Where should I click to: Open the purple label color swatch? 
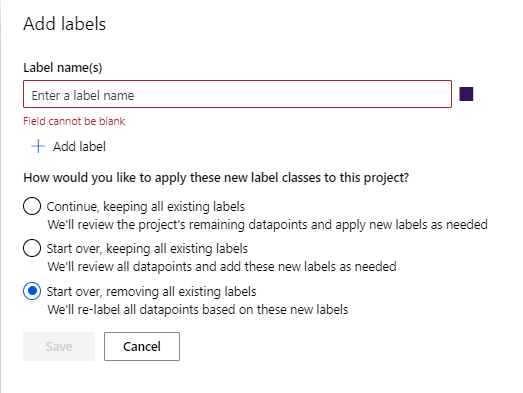click(x=466, y=94)
